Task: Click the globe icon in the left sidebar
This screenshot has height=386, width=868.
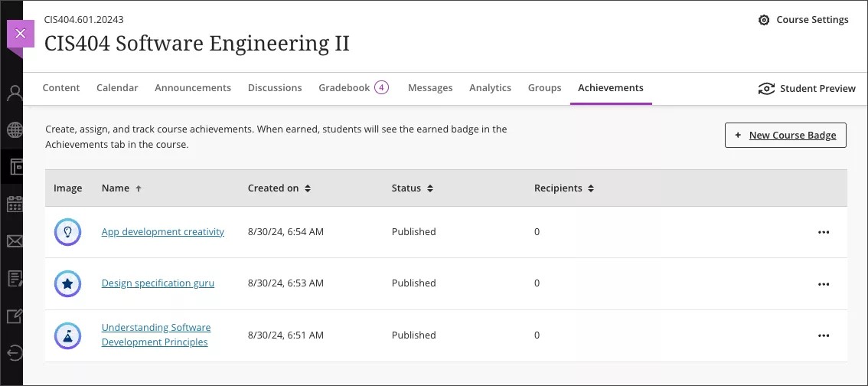Action: coord(14,129)
